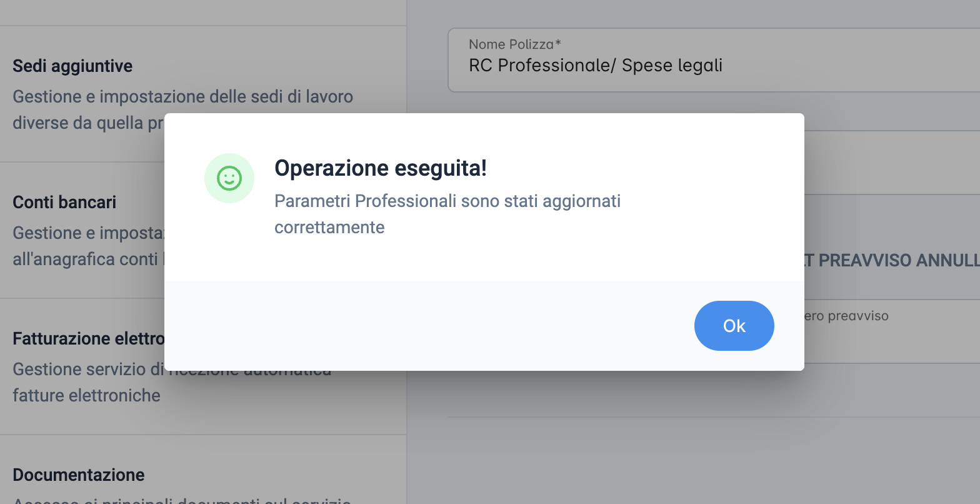980x504 pixels.
Task: Click the "Gestione e impostazione delle sedi" description
Action: click(182, 97)
